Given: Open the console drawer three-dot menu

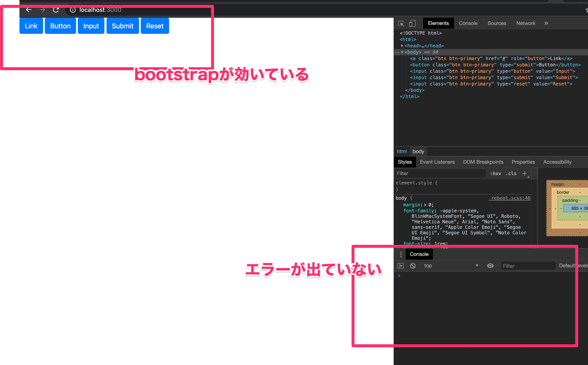Looking at the screenshot, I should tap(401, 254).
